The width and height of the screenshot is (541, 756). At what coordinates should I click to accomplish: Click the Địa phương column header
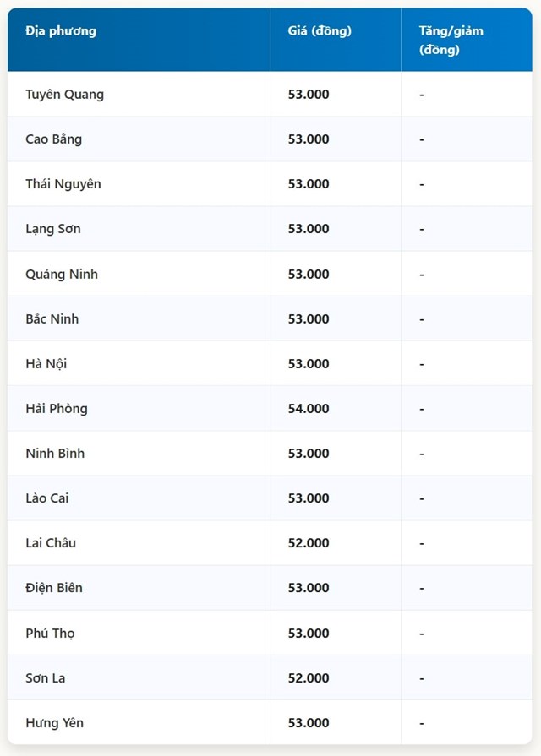pyautogui.click(x=61, y=31)
